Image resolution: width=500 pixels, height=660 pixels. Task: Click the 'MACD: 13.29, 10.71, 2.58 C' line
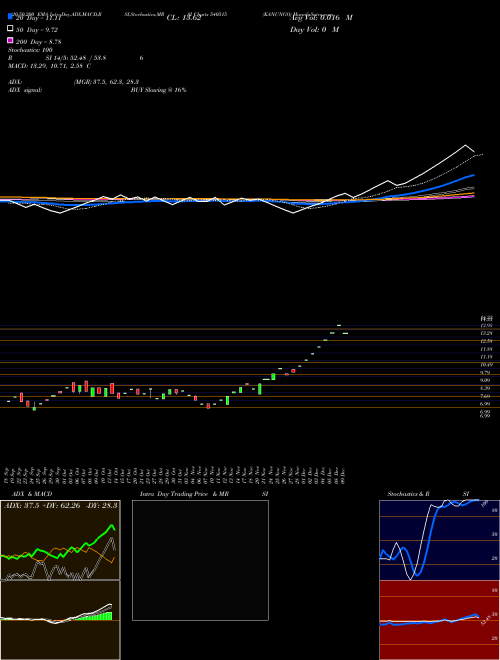49,66
